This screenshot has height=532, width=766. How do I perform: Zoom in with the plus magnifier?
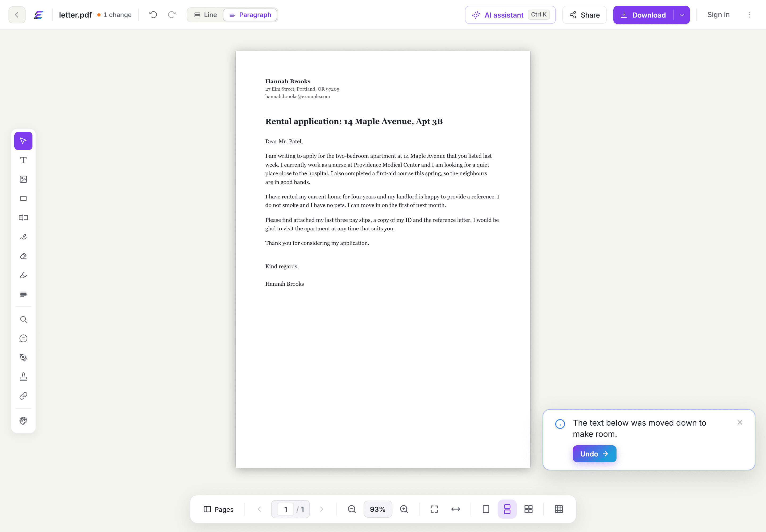pyautogui.click(x=404, y=509)
